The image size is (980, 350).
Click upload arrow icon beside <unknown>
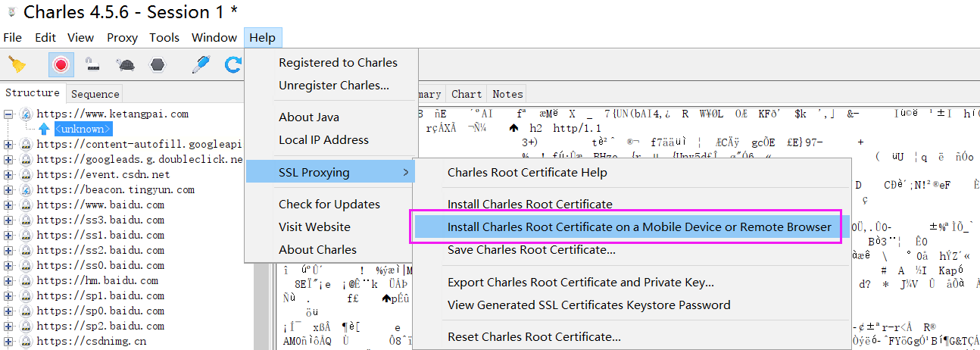coord(45,130)
